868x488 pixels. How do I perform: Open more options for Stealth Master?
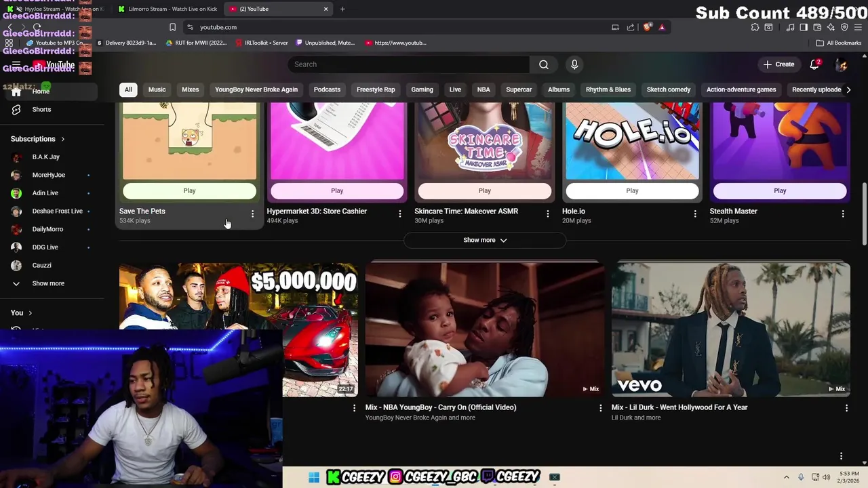(x=843, y=213)
